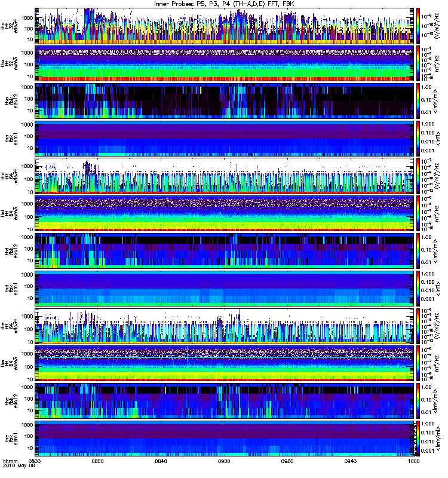Screen dimensions: 448x478
Task: Click the 'nT²/Hz' units label beside tha scm3
Action: 436,64
